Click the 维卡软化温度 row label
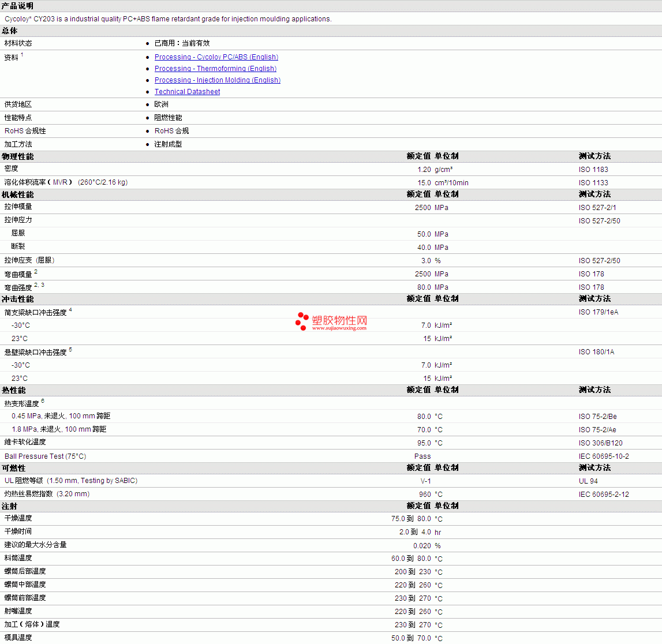This screenshot has width=662, height=644. [x=25, y=442]
